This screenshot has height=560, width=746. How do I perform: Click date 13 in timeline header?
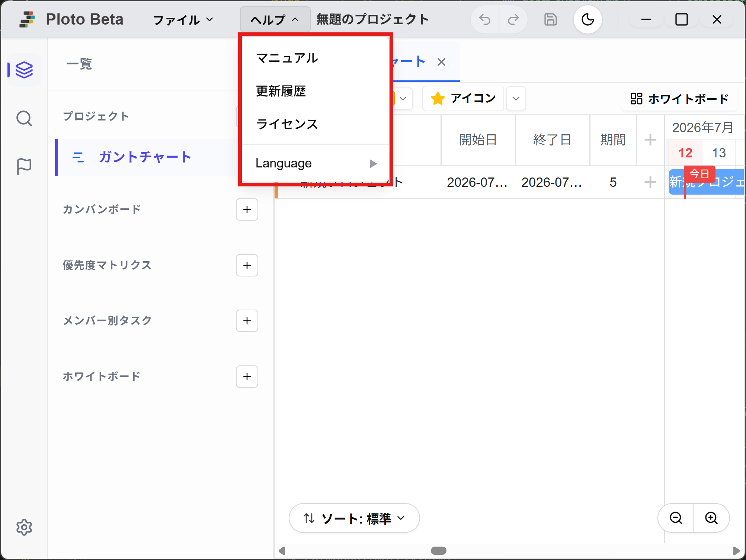(719, 153)
